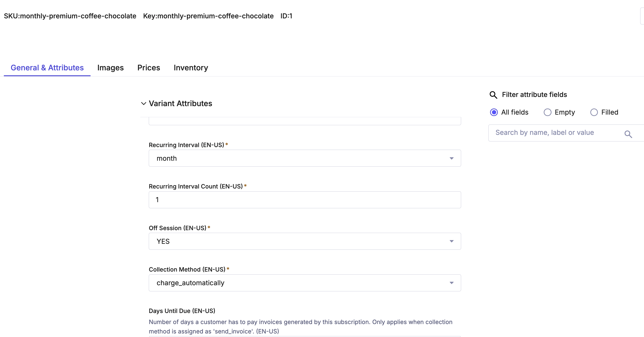This screenshot has height=337, width=644.
Task: Select the Empty filter radio button
Action: tap(547, 112)
